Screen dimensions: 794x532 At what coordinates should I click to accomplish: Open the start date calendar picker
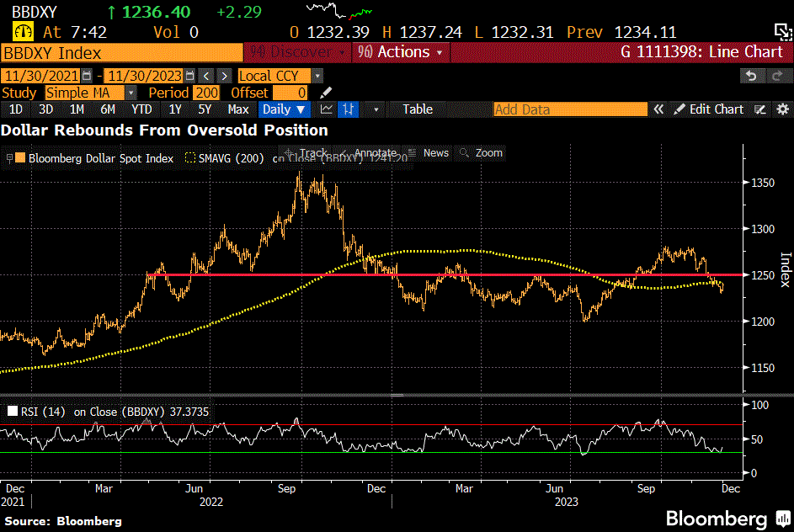coord(87,76)
